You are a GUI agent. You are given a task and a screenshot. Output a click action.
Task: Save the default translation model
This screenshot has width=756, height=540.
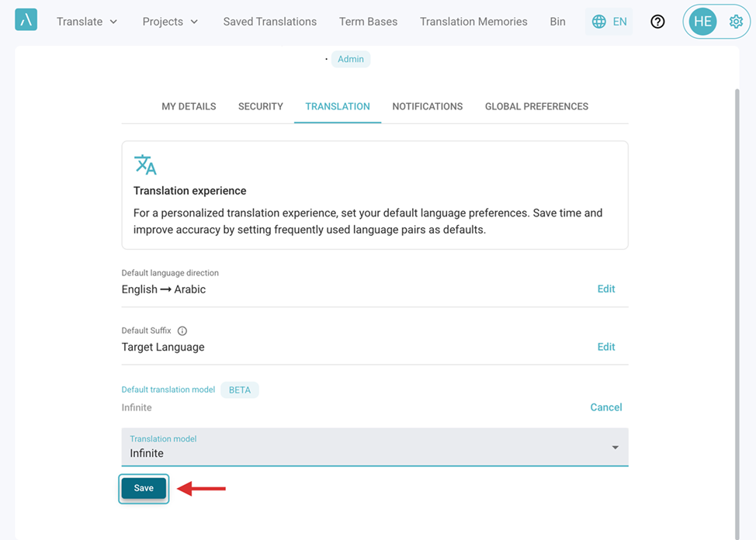coord(144,489)
